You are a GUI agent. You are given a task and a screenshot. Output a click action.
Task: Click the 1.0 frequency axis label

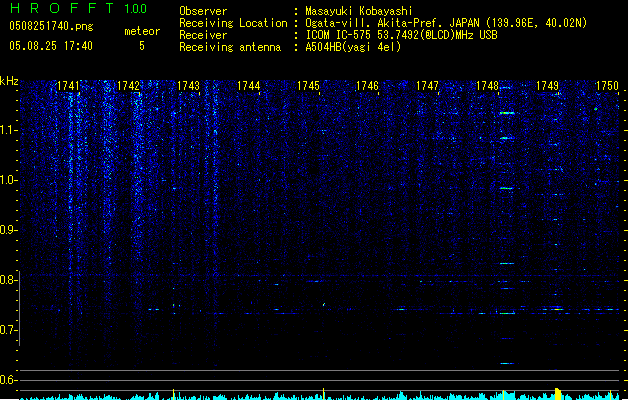(x=9, y=180)
